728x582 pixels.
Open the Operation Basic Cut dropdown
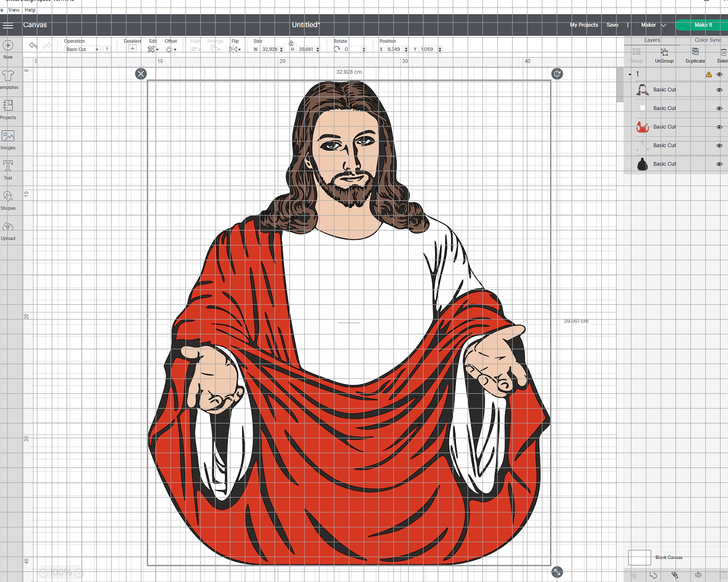click(82, 49)
